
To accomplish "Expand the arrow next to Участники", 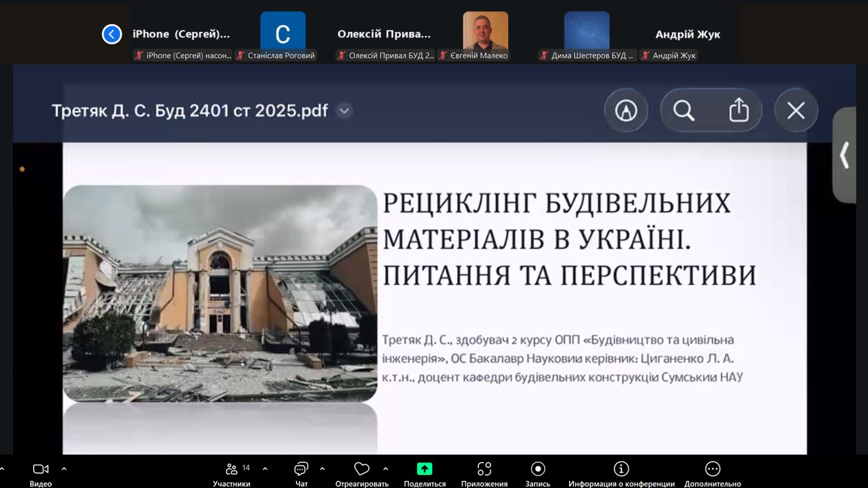I will (x=265, y=469).
